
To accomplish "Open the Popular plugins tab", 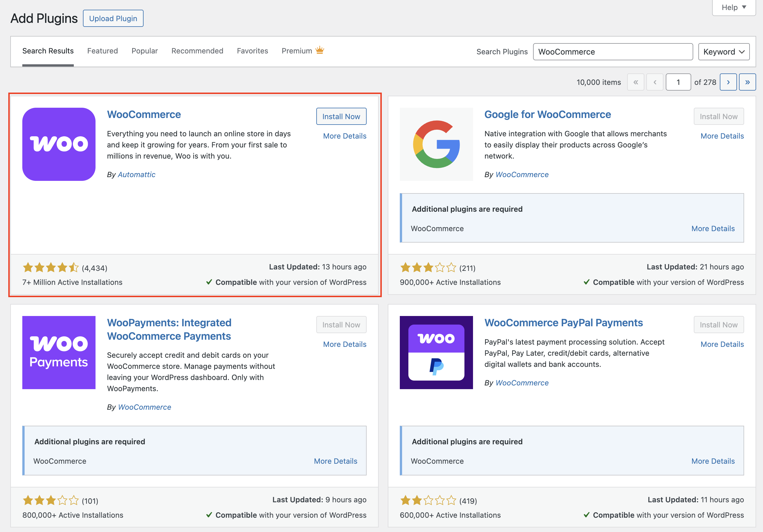I will coord(144,51).
